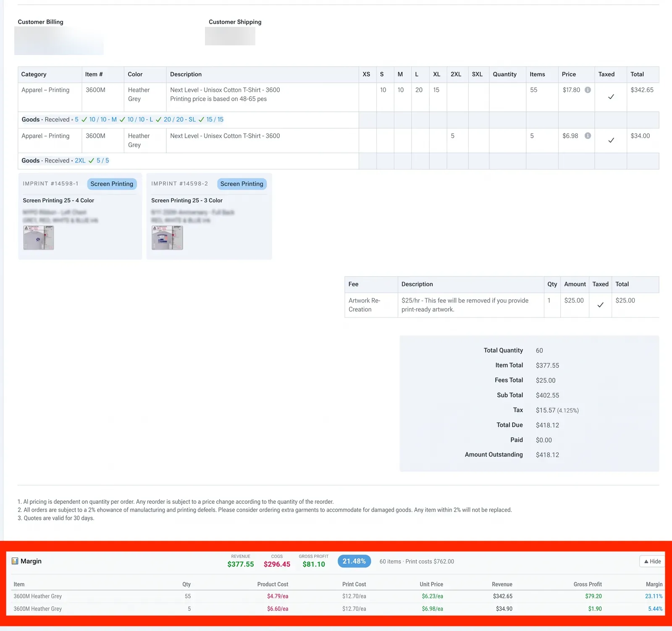The width and height of the screenshot is (672, 631).
Task: Click the 2XL received link 5 / 5
Action: [x=103, y=160]
